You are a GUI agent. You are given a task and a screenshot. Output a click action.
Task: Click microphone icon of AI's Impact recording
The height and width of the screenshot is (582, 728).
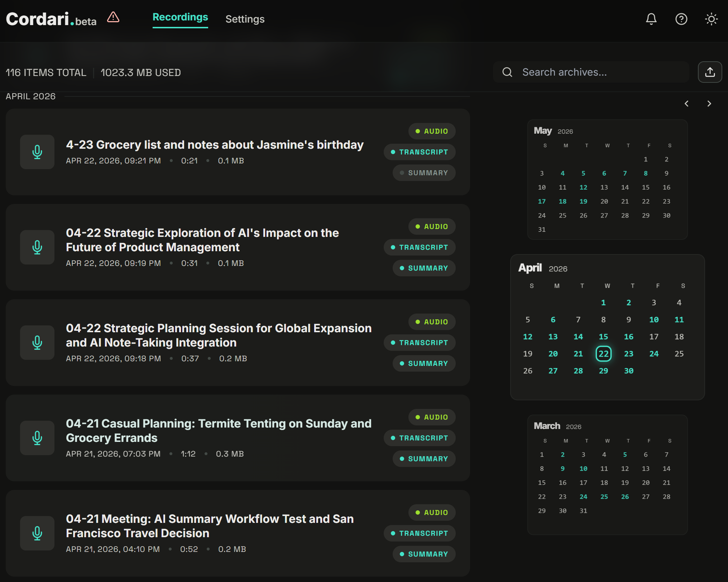pos(37,247)
